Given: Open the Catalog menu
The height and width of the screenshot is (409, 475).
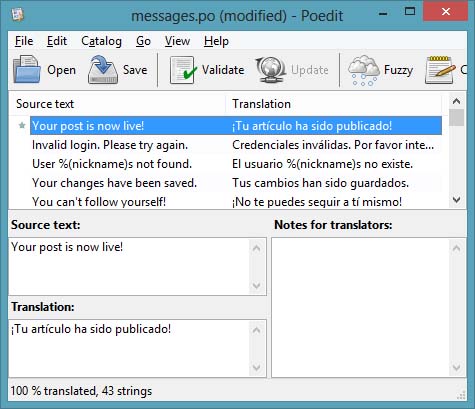Looking at the screenshot, I should (x=101, y=41).
